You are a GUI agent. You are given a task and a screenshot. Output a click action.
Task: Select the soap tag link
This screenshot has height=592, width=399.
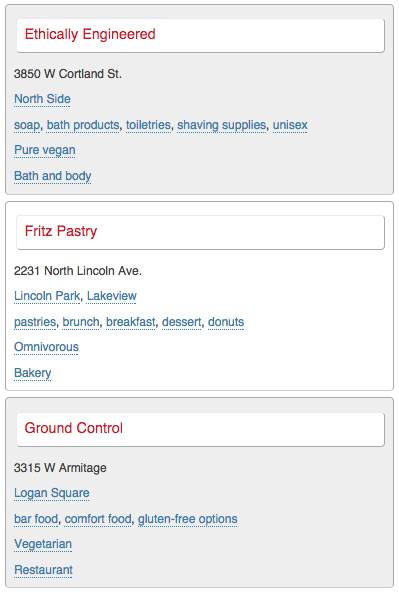tap(27, 125)
